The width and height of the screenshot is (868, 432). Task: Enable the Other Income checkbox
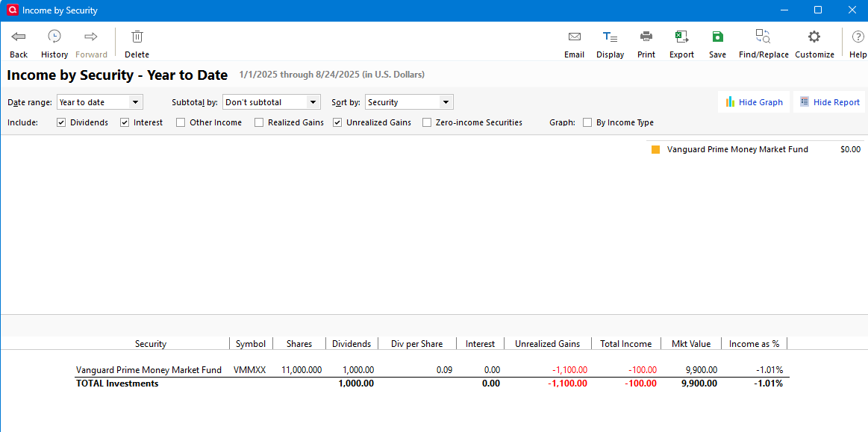(x=181, y=123)
